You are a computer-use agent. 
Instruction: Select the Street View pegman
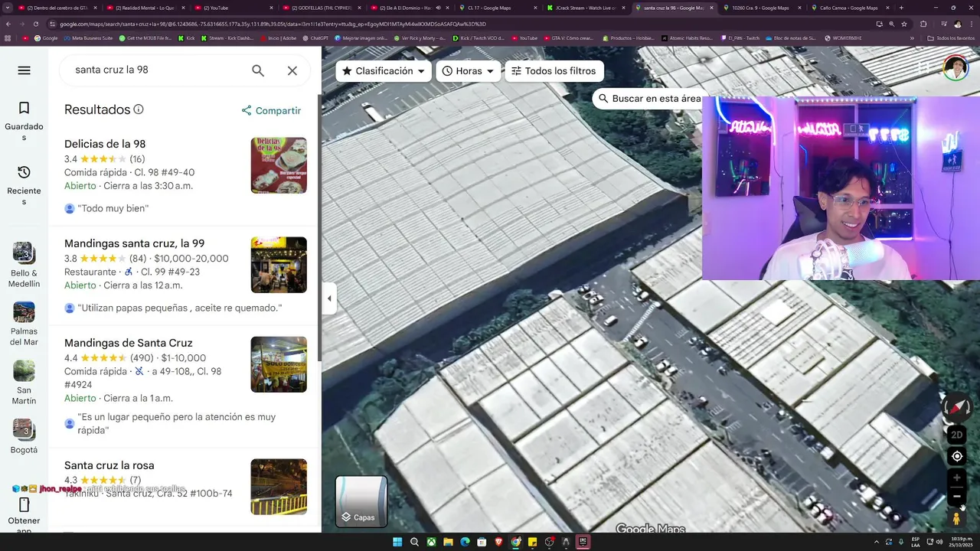(x=956, y=519)
